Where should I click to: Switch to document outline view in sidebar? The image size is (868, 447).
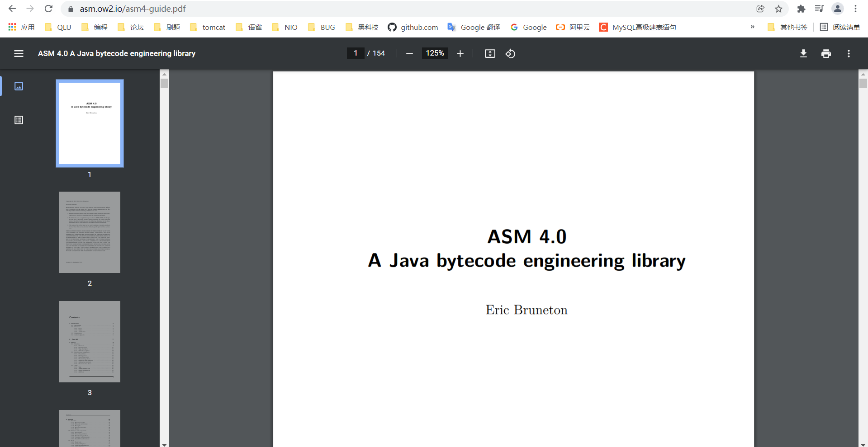click(19, 120)
